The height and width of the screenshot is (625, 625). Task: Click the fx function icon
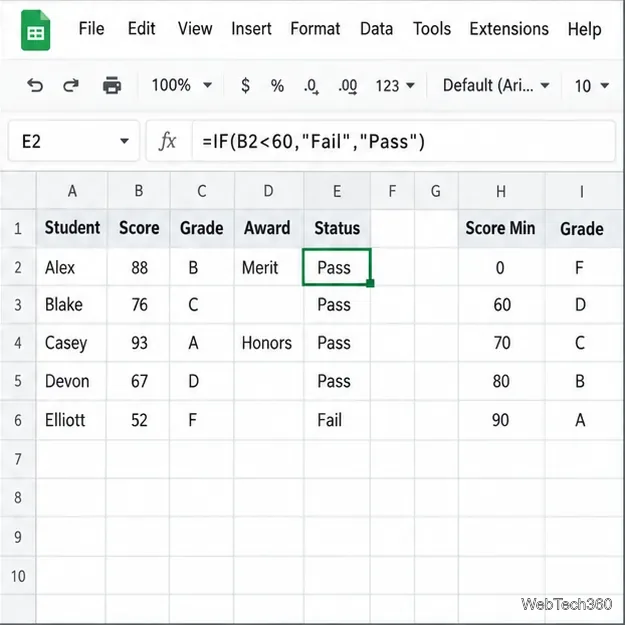167,141
